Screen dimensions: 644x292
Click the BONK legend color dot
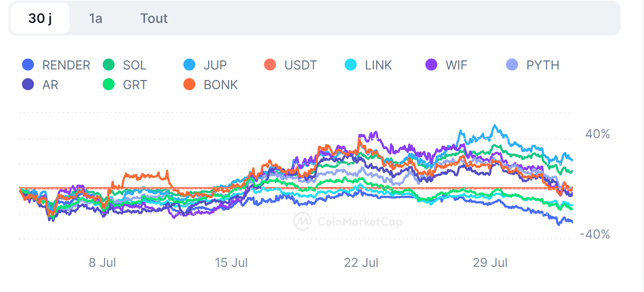(x=189, y=84)
